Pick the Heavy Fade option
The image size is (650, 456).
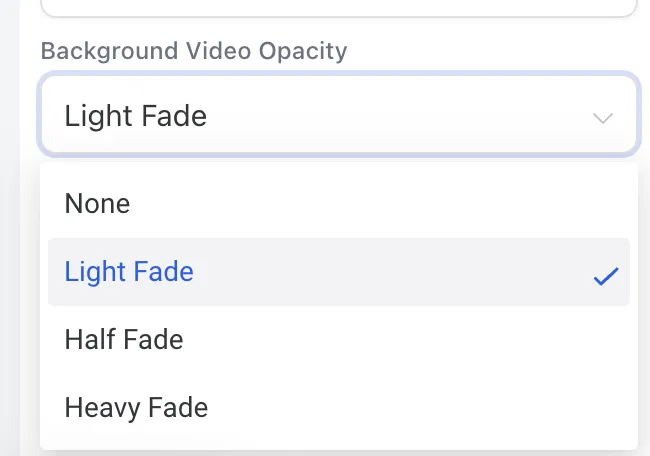click(x=338, y=408)
